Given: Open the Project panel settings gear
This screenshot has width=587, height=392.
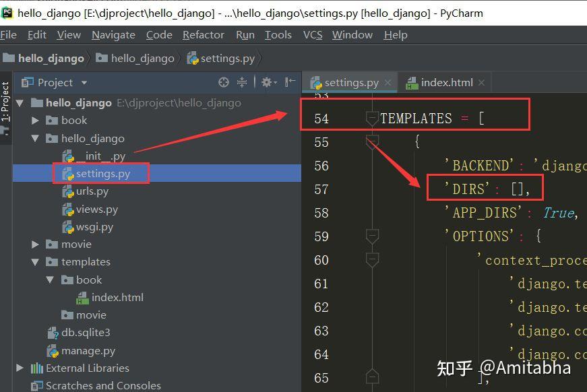Looking at the screenshot, I should [x=268, y=82].
